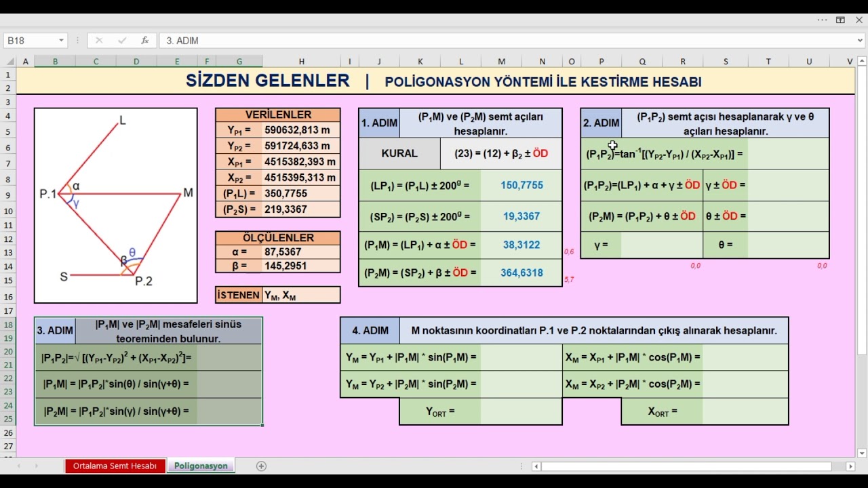
Task: Select column header B
Action: (x=55, y=62)
